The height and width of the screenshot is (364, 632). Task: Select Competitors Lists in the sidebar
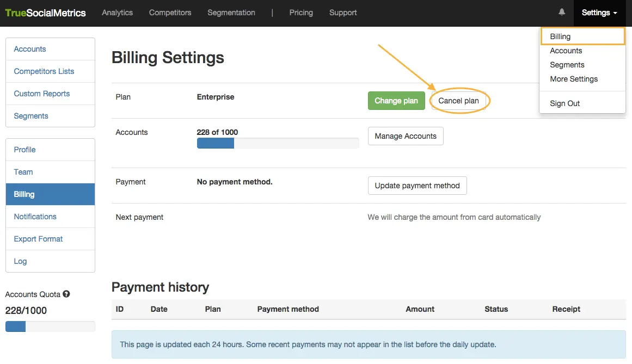pyautogui.click(x=44, y=71)
